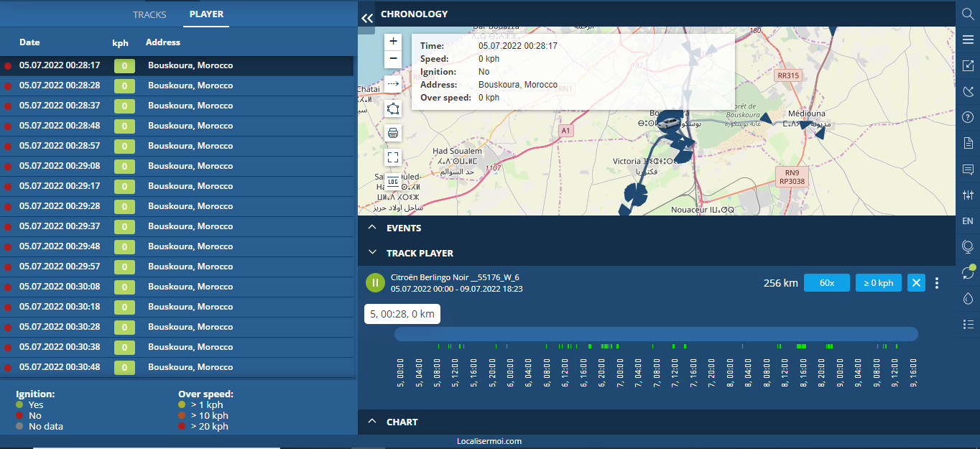The height and width of the screenshot is (449, 980).
Task: Switch to the Tracks tab
Action: point(149,14)
